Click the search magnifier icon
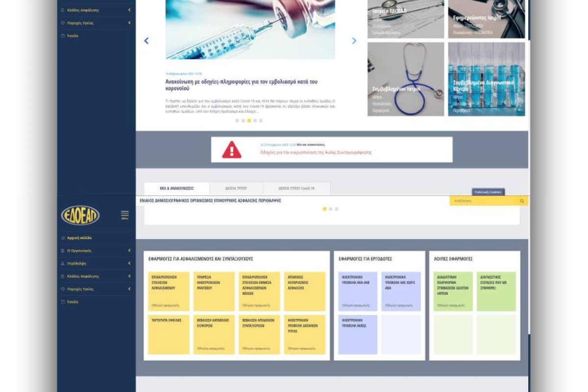 click(522, 201)
